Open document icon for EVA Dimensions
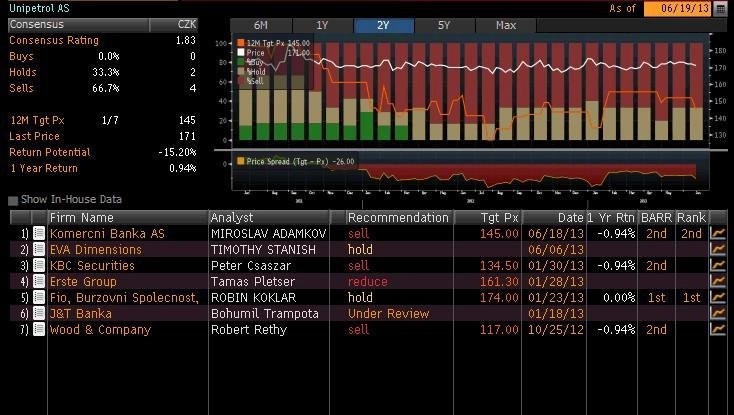 point(39,249)
